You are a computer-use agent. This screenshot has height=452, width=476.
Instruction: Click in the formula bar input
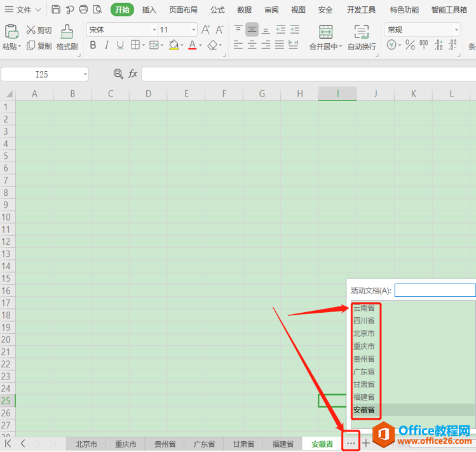pos(308,74)
